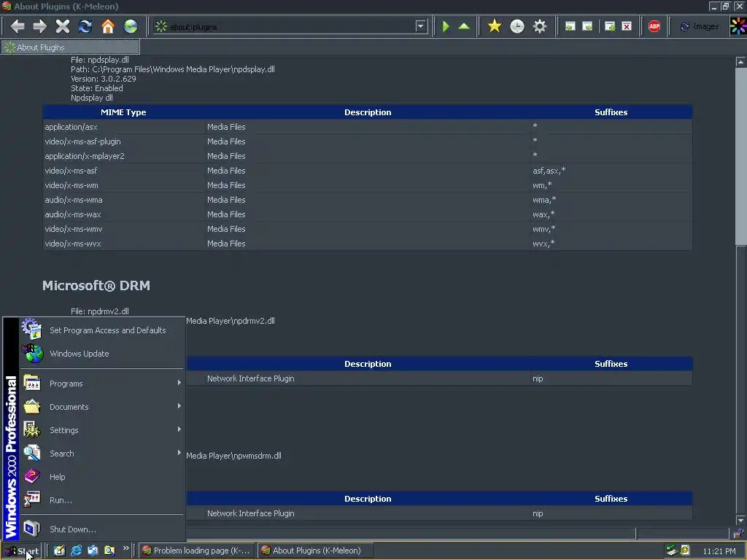Click the green Go arrow button
This screenshot has width=747, height=560.
(446, 26)
